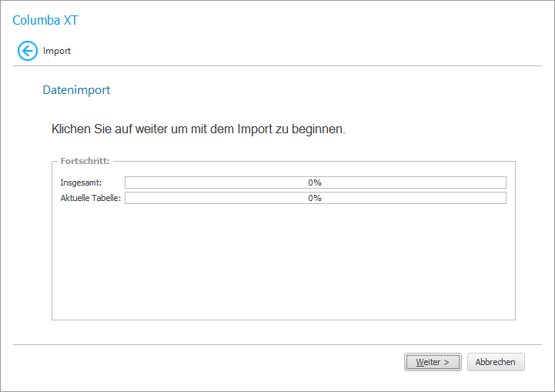Click the Insgesamt label

81,183
